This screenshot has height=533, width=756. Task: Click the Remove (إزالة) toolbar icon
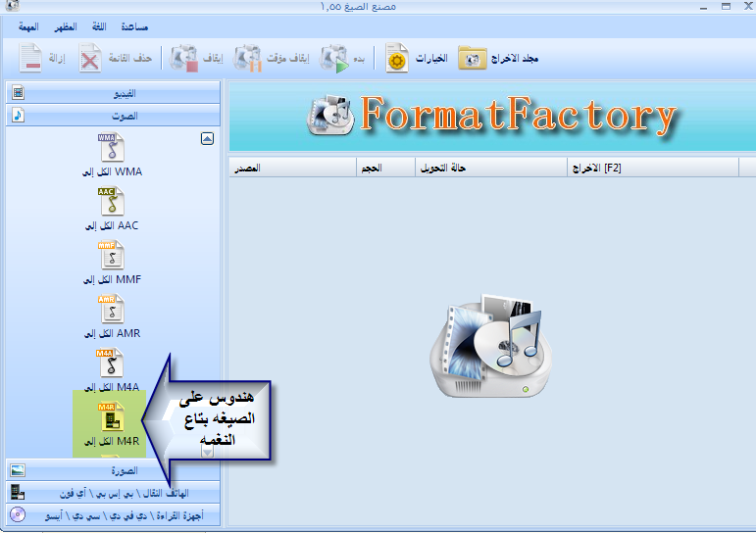coord(30,59)
